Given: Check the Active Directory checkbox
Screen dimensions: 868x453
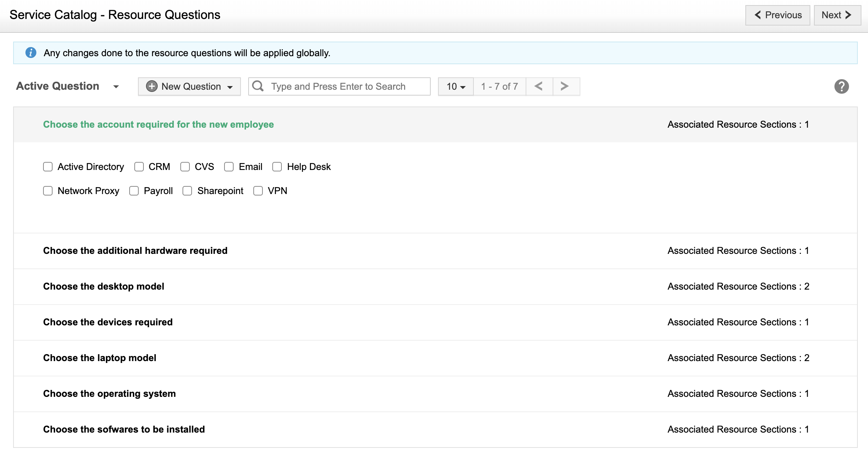Looking at the screenshot, I should point(48,167).
